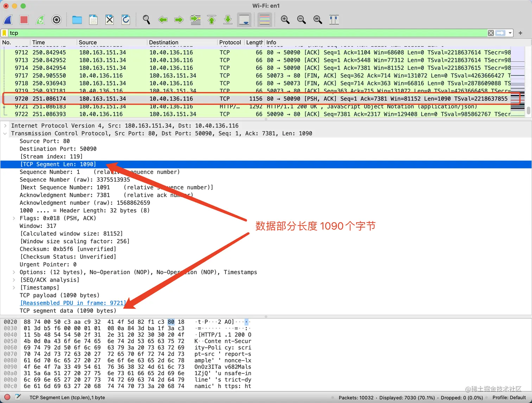The image size is (532, 403).
Task: Jump to the last packet
Action: 228,20
